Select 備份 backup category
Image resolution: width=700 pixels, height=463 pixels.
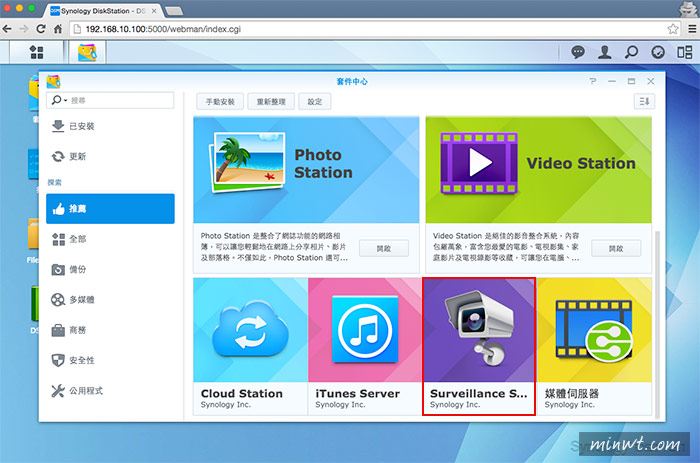point(110,269)
